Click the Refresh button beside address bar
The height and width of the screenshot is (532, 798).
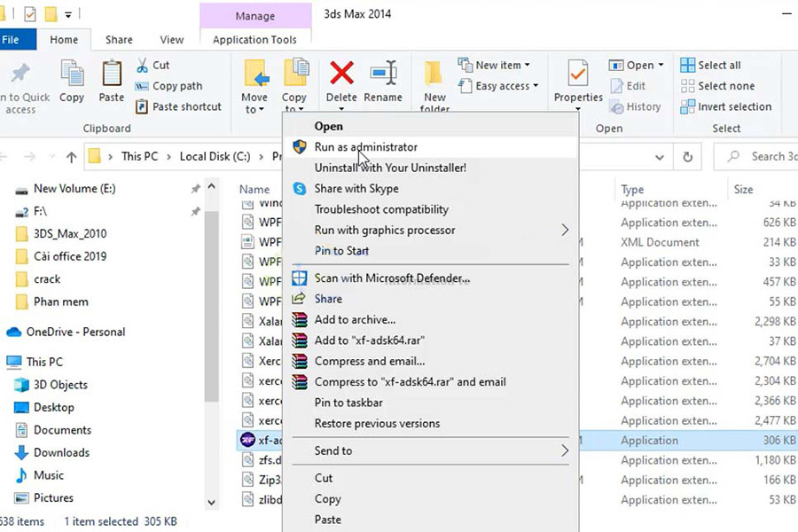pyautogui.click(x=687, y=157)
